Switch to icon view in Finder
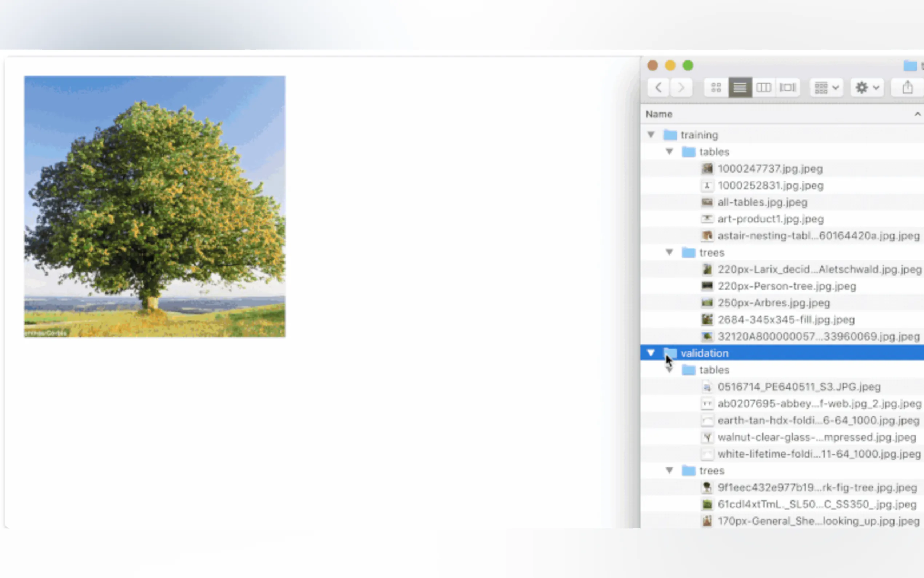The width and height of the screenshot is (924, 578). (x=716, y=88)
